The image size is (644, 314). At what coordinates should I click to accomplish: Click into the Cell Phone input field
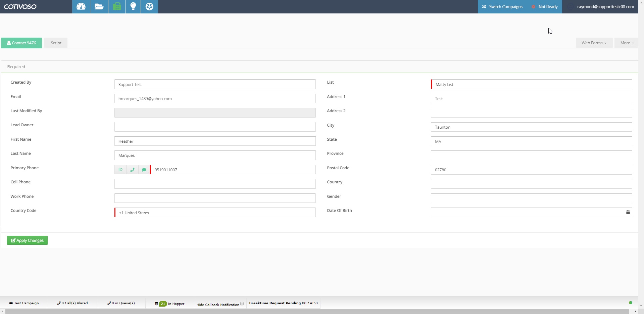215,184
